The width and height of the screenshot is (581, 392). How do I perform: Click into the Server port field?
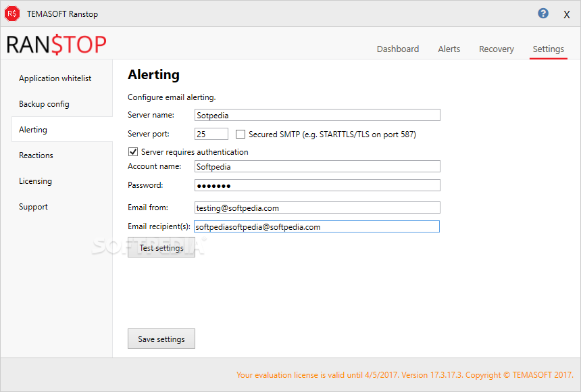pyautogui.click(x=211, y=134)
